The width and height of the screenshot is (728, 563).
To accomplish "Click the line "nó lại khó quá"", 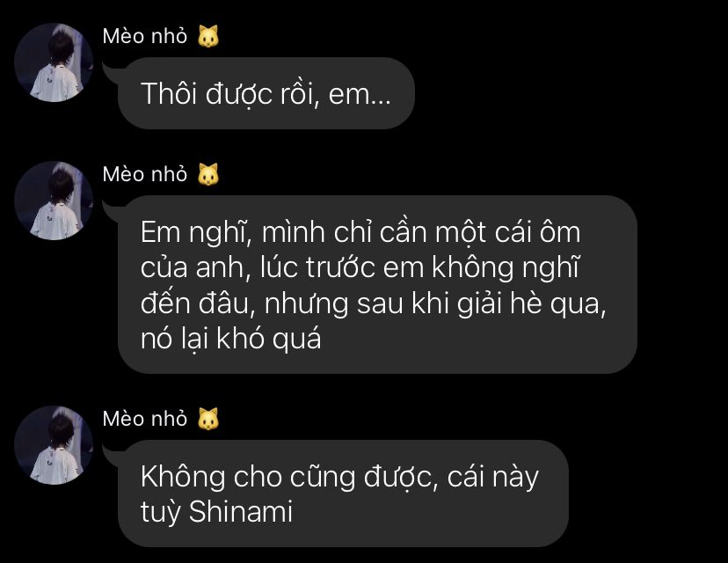I will [x=230, y=339].
